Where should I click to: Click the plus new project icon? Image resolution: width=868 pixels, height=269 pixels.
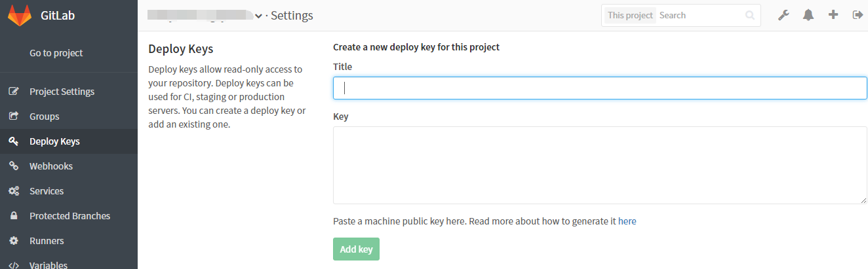833,15
